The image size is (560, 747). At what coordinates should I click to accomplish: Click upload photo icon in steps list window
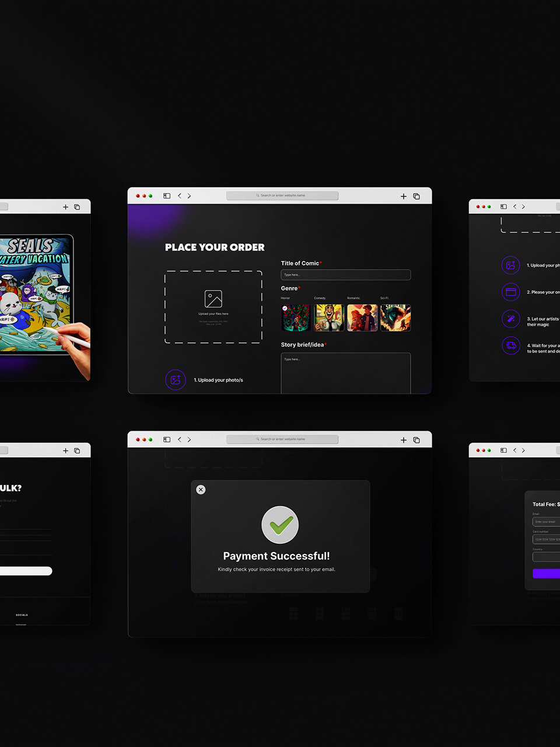(x=510, y=265)
